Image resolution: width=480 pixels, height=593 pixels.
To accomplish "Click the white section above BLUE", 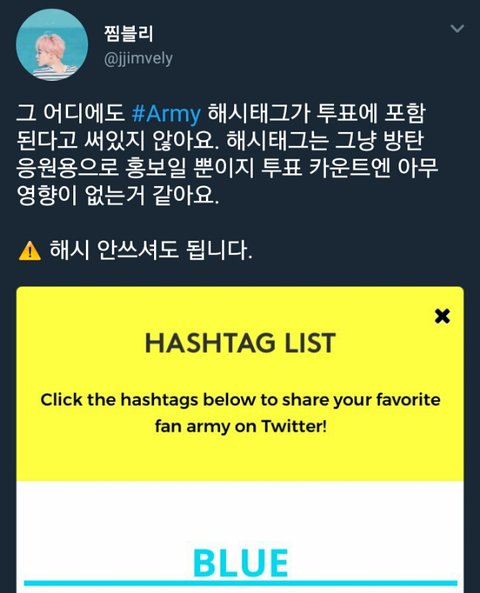I will click(240, 511).
